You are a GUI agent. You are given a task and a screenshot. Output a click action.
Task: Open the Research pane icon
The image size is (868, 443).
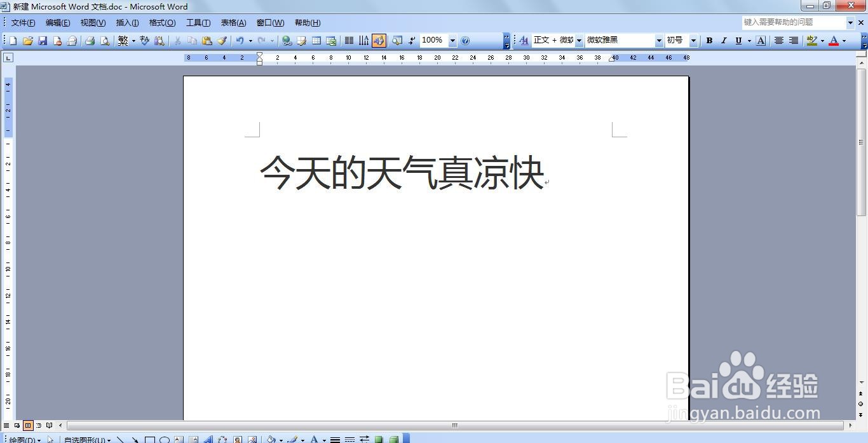[x=159, y=41]
